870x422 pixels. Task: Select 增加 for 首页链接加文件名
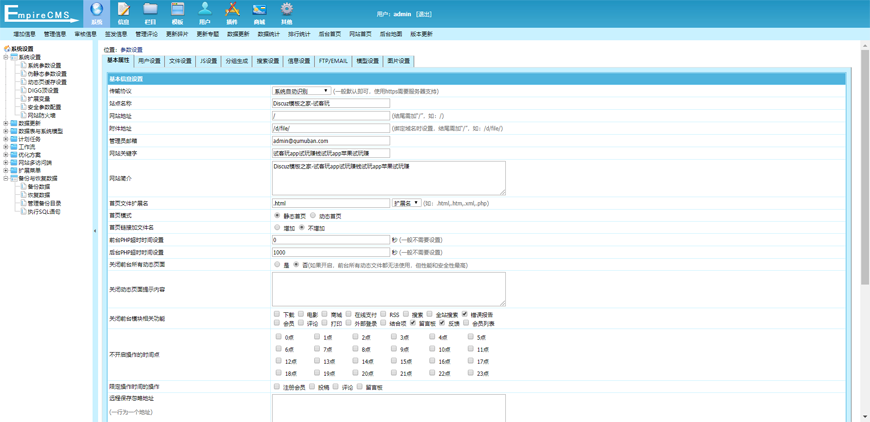[277, 227]
